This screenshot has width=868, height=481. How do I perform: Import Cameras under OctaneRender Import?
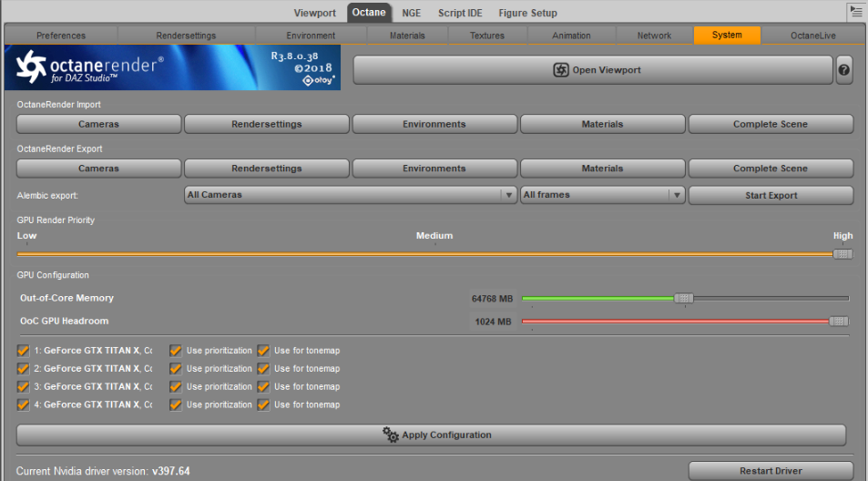pyautogui.click(x=98, y=124)
